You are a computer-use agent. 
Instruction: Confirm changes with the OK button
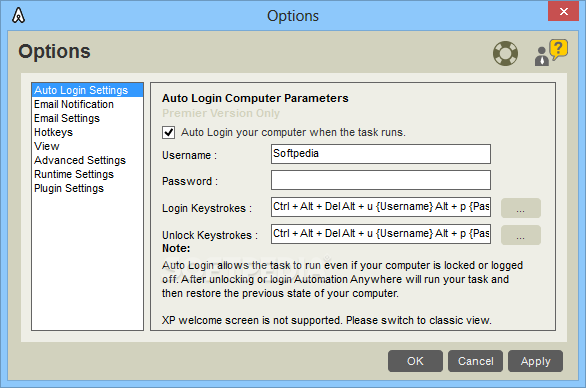click(x=415, y=361)
